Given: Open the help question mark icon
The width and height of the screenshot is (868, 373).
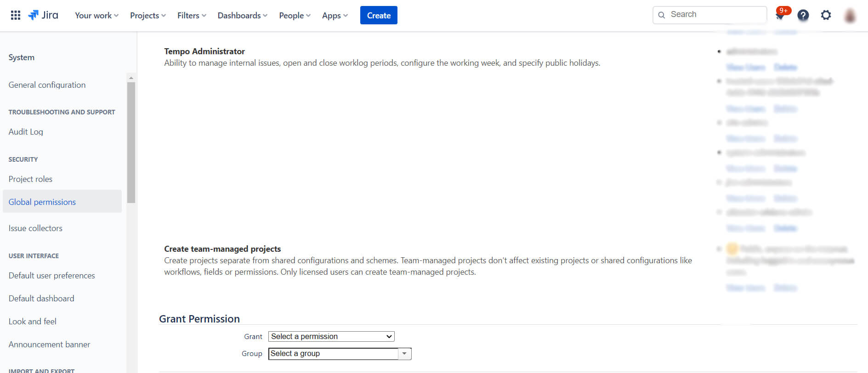Looking at the screenshot, I should [x=803, y=15].
